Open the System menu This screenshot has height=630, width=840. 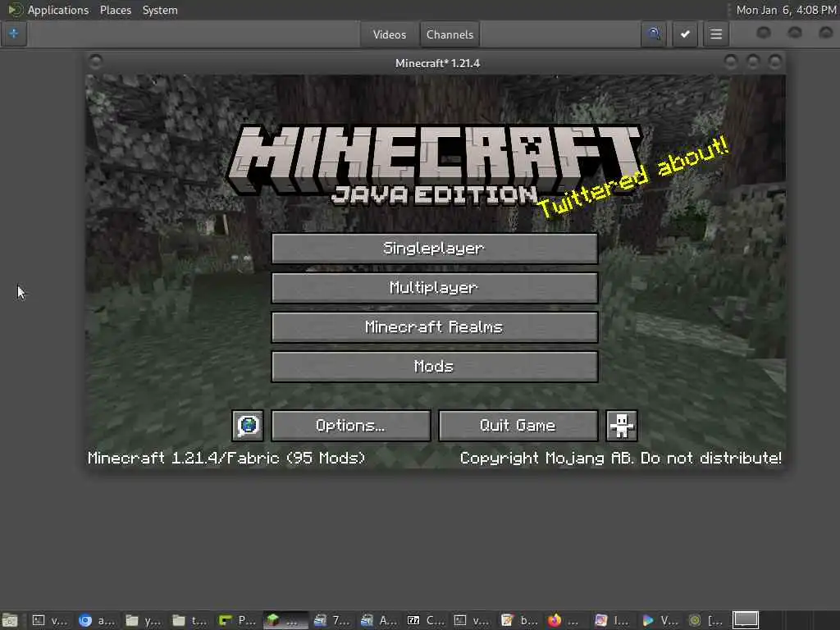(x=160, y=10)
